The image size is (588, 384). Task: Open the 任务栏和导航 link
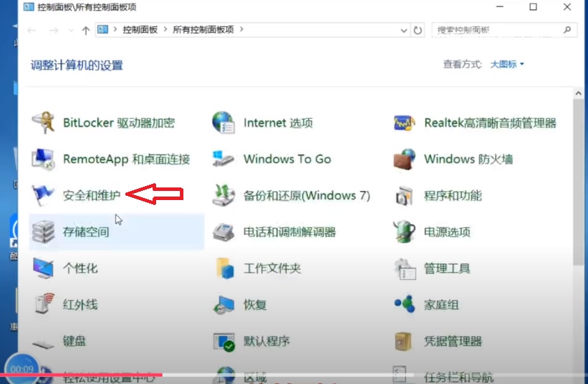tap(458, 376)
